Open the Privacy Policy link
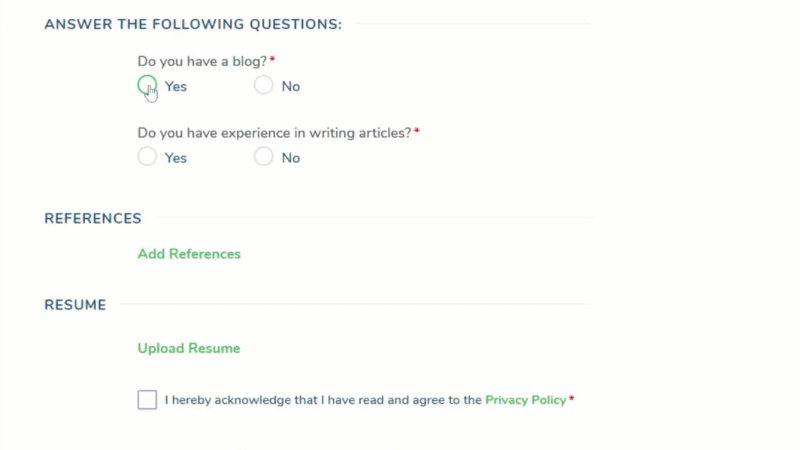 point(525,400)
